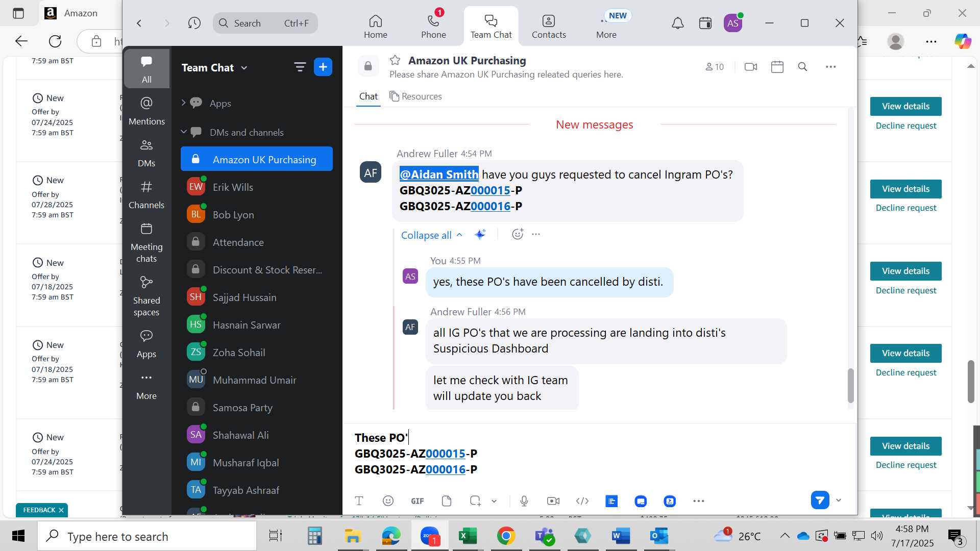The image size is (980, 551).
Task: Expand the Team Chat dropdown
Action: click(244, 68)
